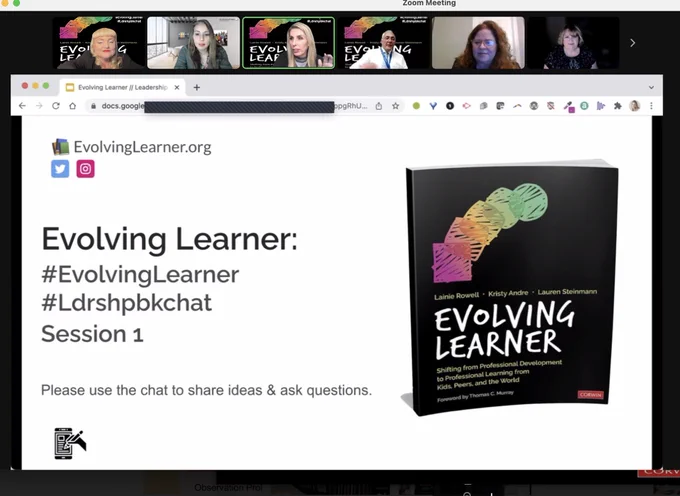The width and height of the screenshot is (680, 496).
Task: Click the color picker eyedropper extension
Action: point(569,106)
